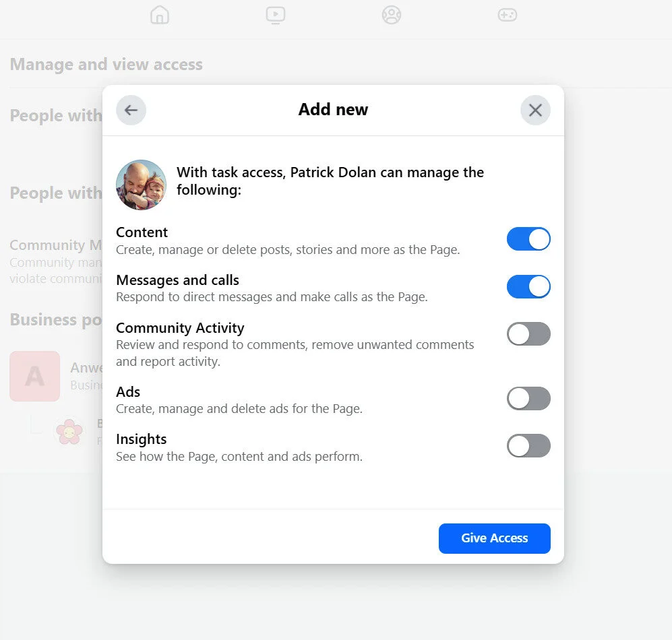Click the Give Access button

[x=494, y=538]
